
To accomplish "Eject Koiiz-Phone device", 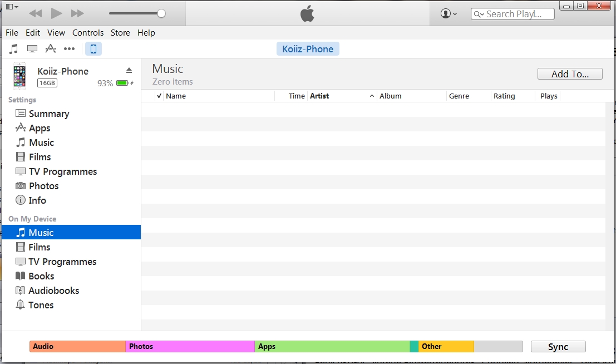I will (129, 70).
